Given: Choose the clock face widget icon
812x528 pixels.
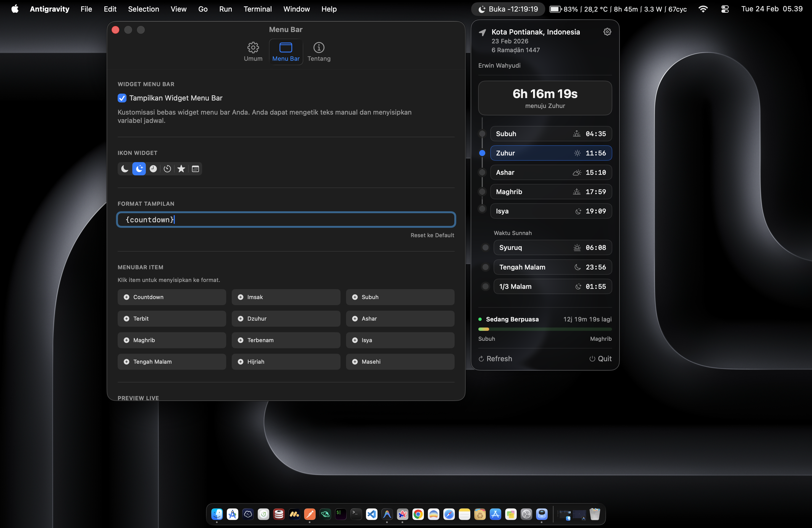Looking at the screenshot, I should [x=153, y=169].
